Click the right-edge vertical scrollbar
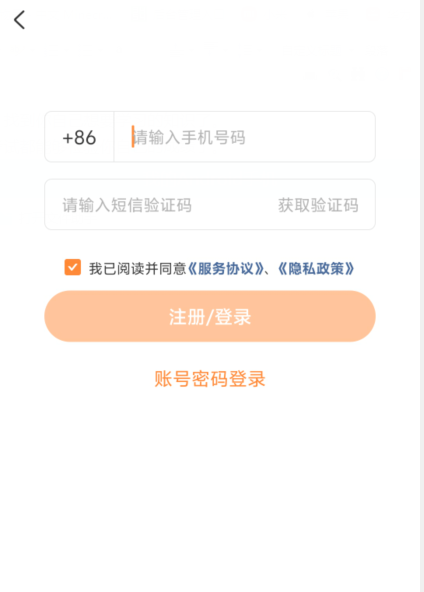 pos(422,296)
